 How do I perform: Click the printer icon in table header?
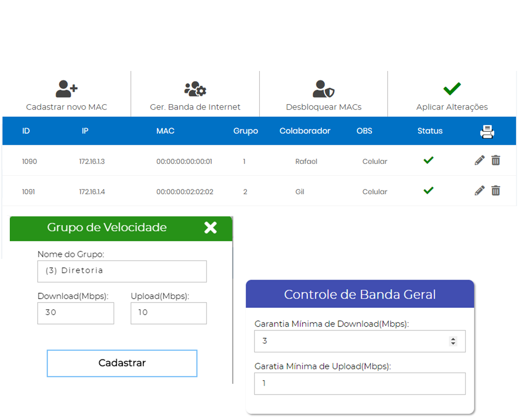pyautogui.click(x=487, y=131)
